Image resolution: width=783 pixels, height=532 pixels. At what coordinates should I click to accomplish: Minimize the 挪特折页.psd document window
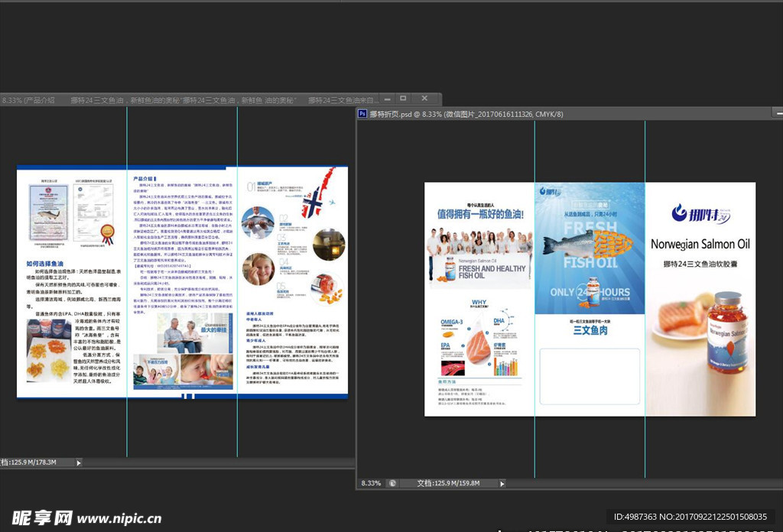pyautogui.click(x=778, y=114)
